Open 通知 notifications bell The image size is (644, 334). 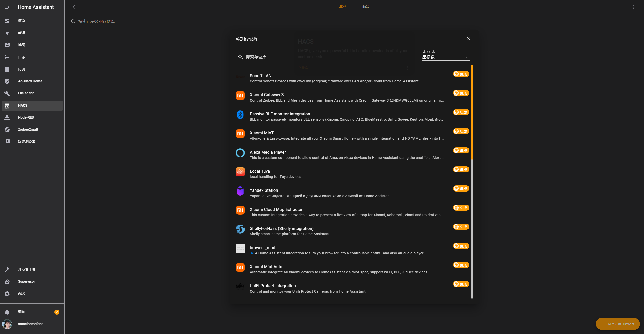7,312
